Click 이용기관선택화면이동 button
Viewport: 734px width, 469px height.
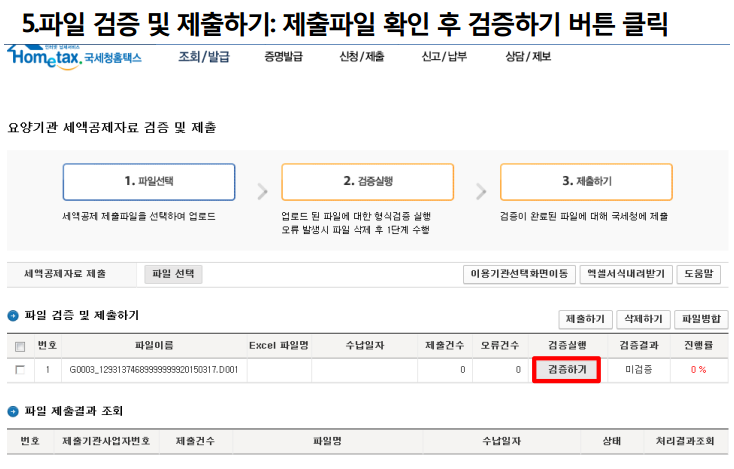(x=519, y=273)
